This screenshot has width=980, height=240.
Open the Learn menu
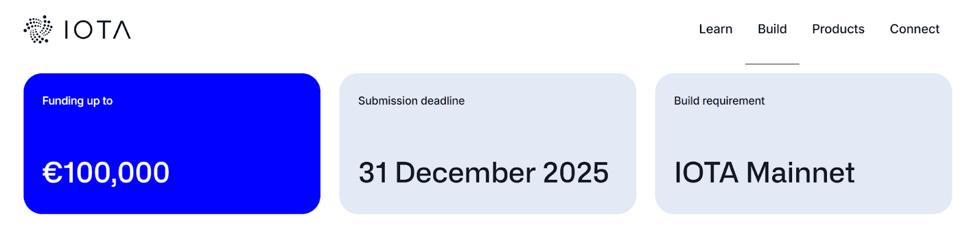point(715,29)
